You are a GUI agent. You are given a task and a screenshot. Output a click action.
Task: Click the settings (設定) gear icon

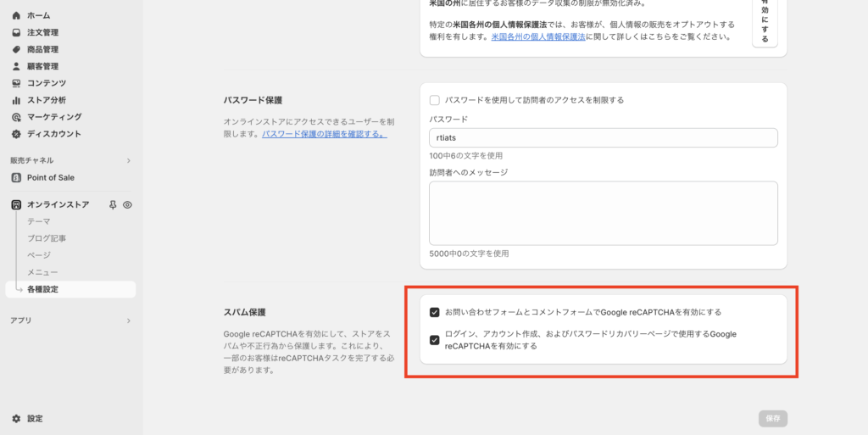[16, 419]
